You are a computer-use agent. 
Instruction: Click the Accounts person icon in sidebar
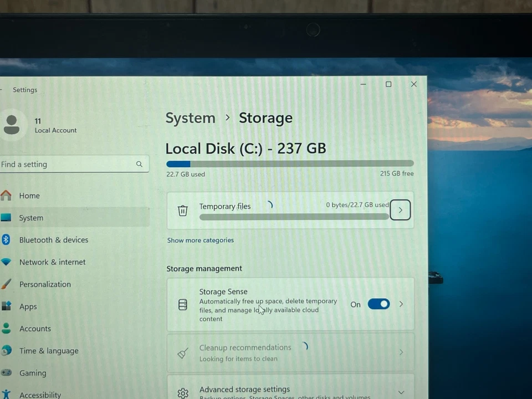point(6,328)
